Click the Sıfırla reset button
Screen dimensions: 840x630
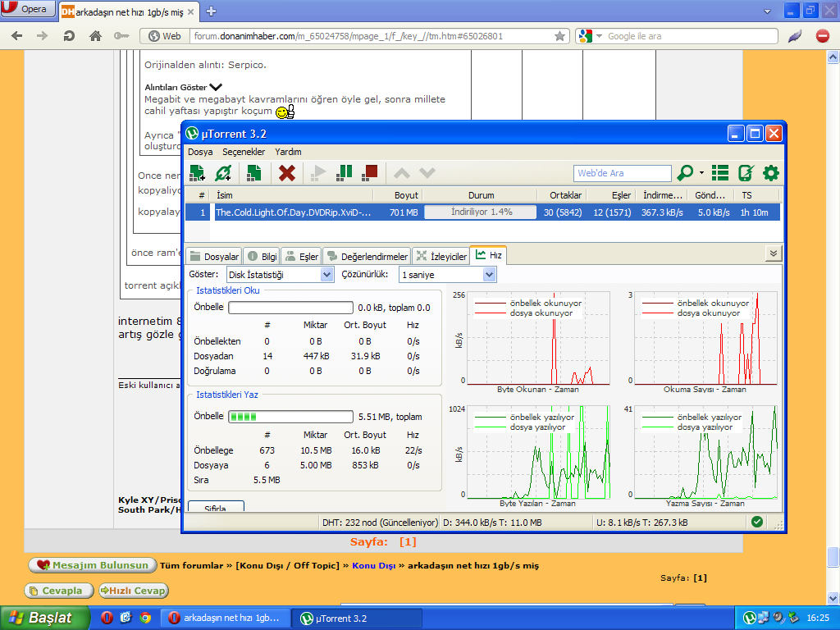[216, 507]
